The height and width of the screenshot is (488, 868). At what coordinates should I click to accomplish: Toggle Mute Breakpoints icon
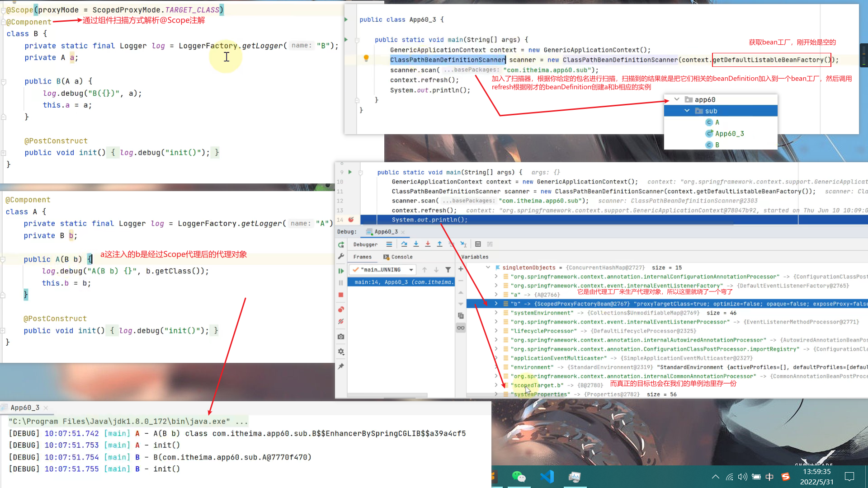[341, 322]
